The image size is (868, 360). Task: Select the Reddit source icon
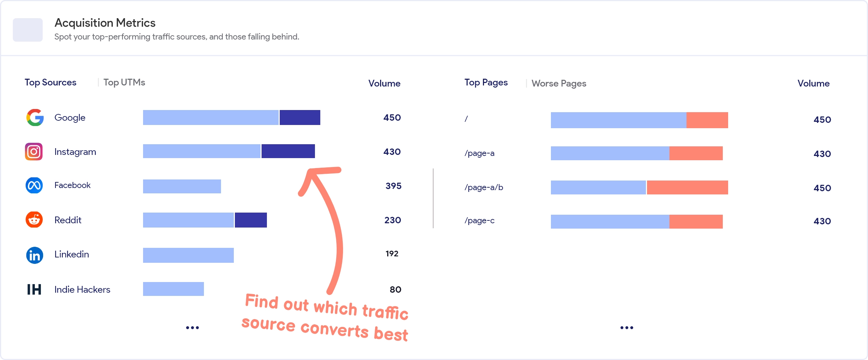tap(34, 220)
